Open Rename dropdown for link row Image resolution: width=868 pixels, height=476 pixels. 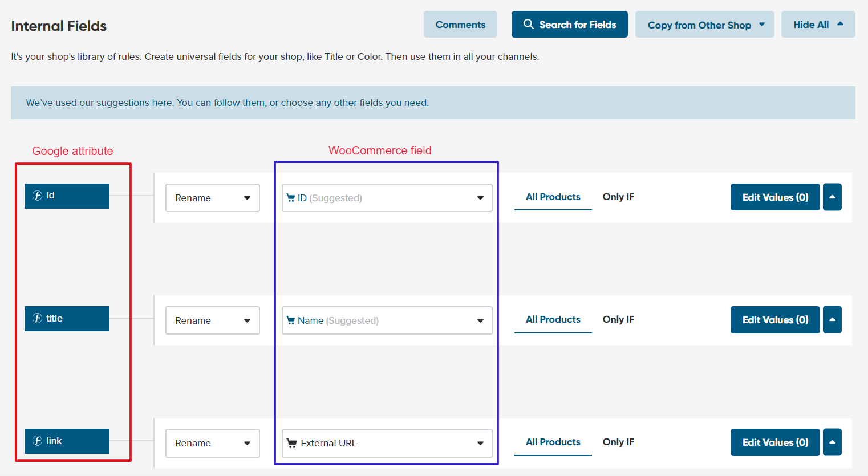pos(213,443)
